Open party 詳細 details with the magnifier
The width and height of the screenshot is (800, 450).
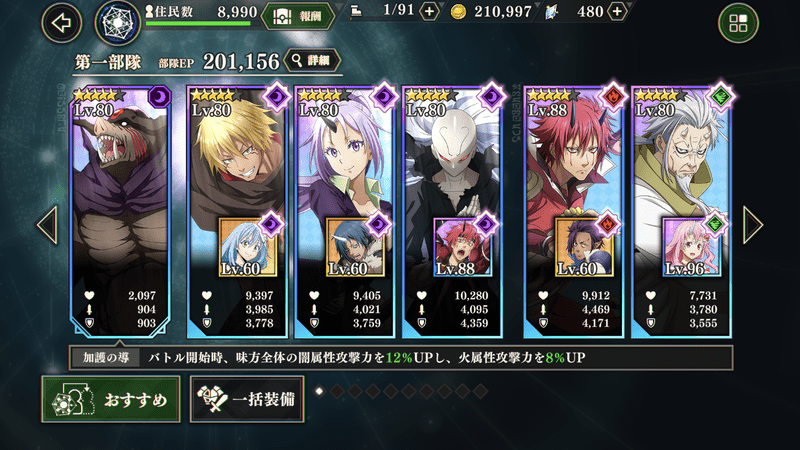312,61
